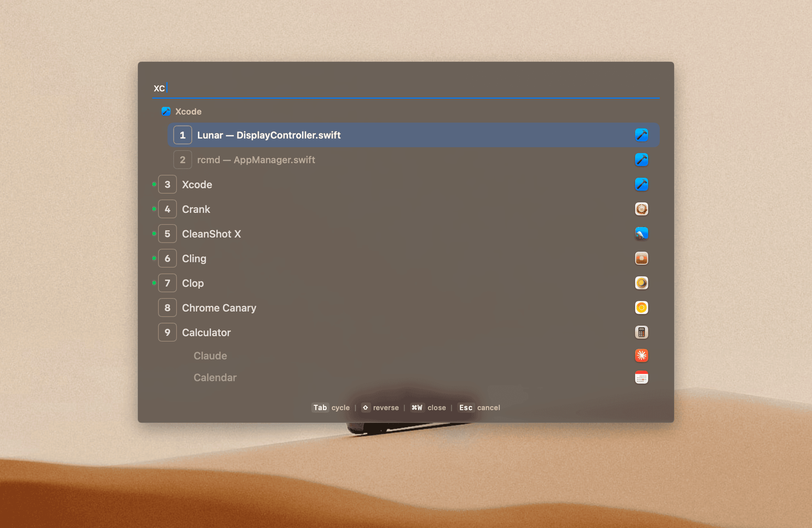
Task: Click the CleanShot X app icon
Action: [x=641, y=234]
